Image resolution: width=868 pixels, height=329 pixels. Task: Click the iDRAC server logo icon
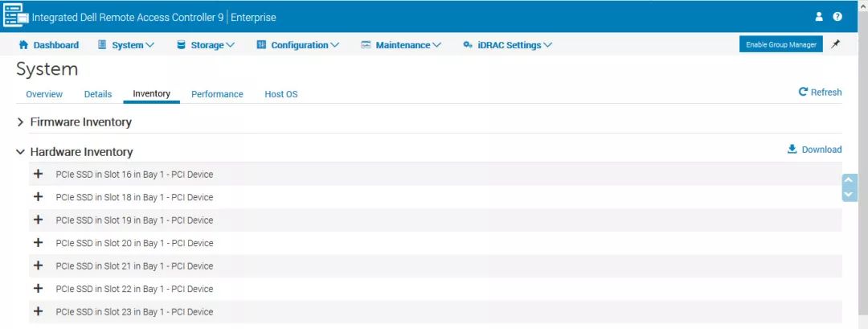click(15, 15)
